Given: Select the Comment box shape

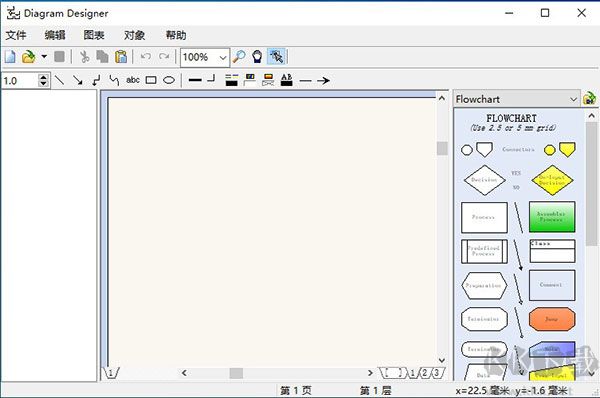Looking at the screenshot, I should tap(552, 285).
